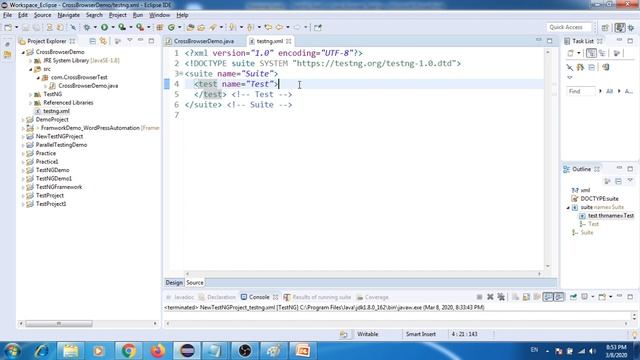Open the Coverage view tab

pos(372,297)
